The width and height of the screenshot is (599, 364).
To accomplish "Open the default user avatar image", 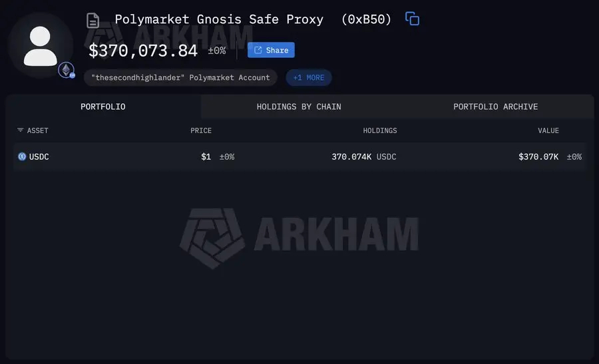I will [40, 46].
